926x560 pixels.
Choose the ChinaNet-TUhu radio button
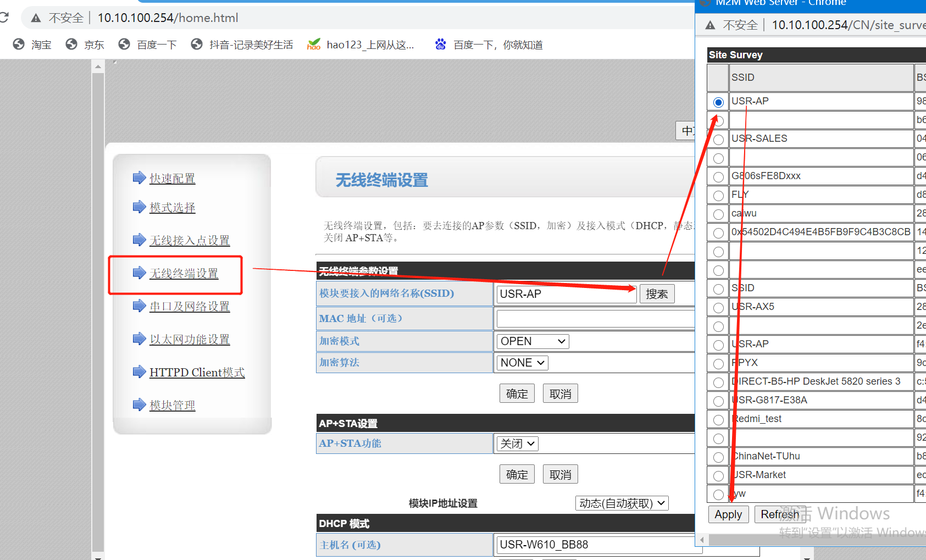point(718,457)
